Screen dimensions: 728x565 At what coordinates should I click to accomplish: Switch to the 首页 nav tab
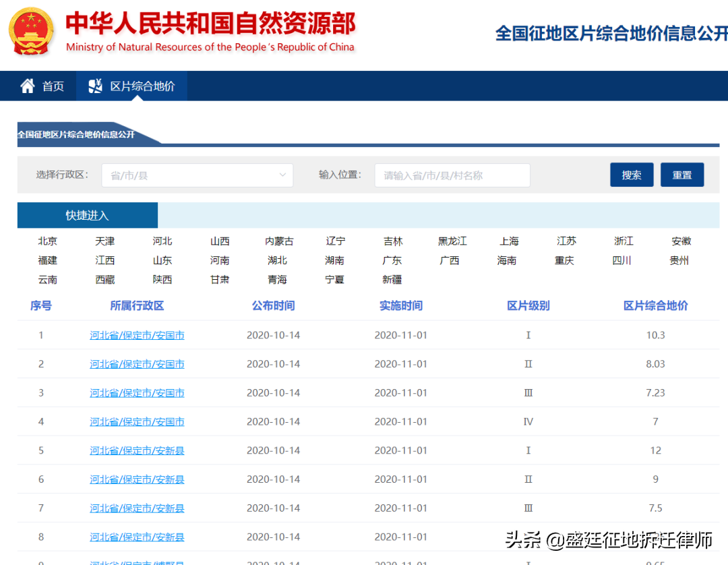coord(53,86)
